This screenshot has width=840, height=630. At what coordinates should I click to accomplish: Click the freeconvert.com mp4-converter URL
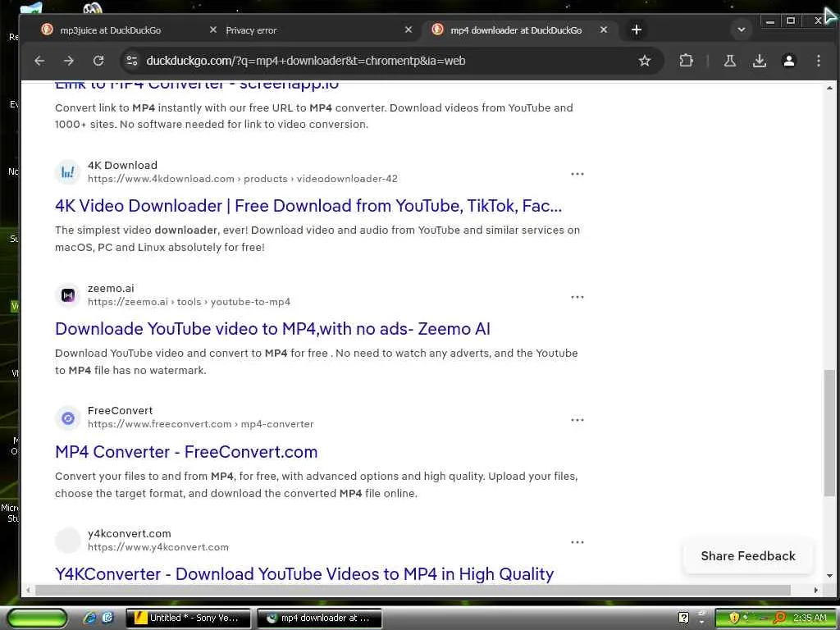pyautogui.click(x=200, y=424)
